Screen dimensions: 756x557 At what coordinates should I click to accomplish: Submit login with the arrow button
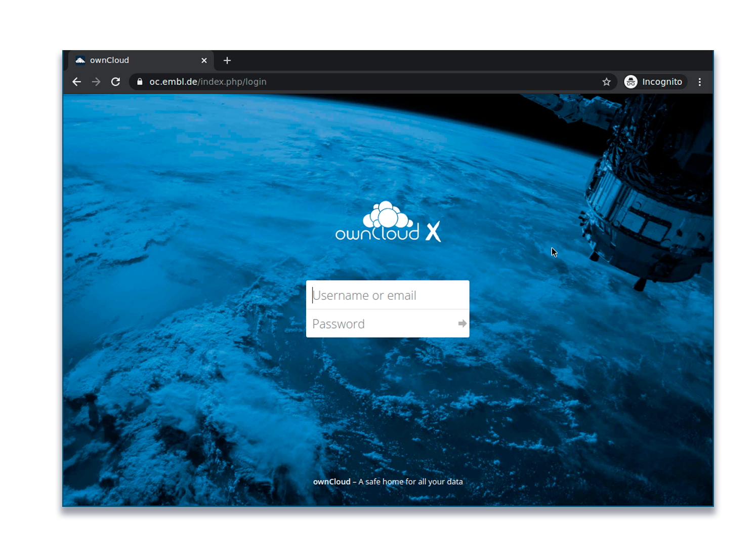click(x=462, y=324)
